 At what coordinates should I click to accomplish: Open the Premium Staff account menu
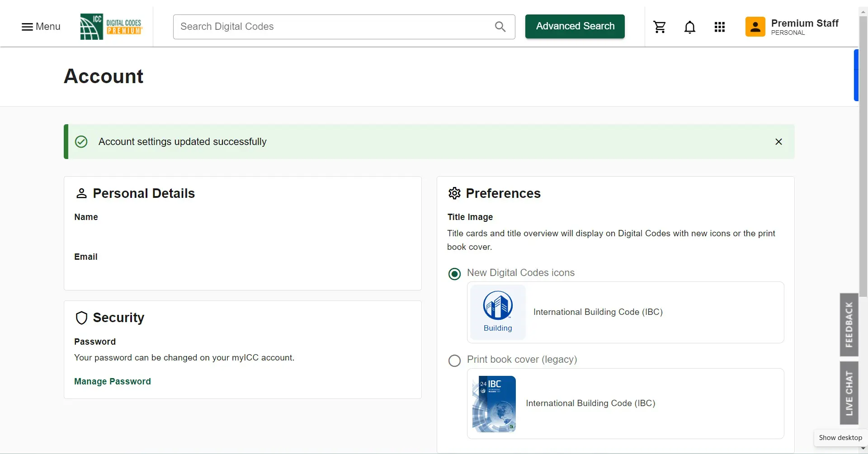pos(792,27)
